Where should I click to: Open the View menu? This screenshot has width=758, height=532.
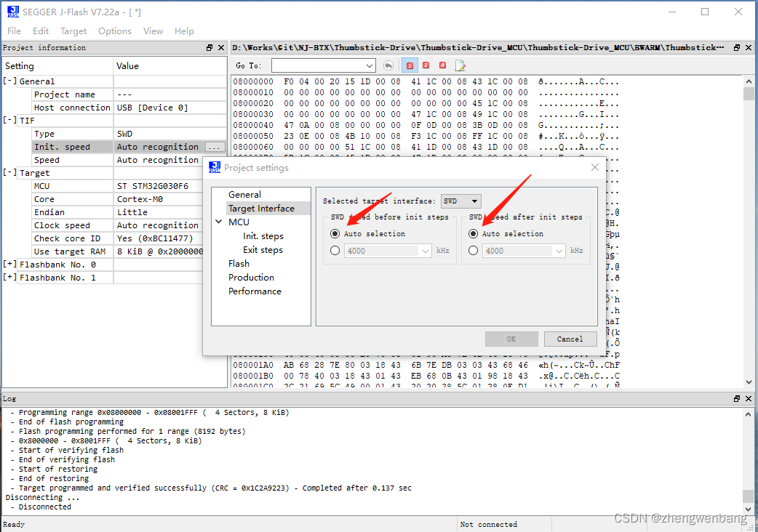[x=153, y=31]
